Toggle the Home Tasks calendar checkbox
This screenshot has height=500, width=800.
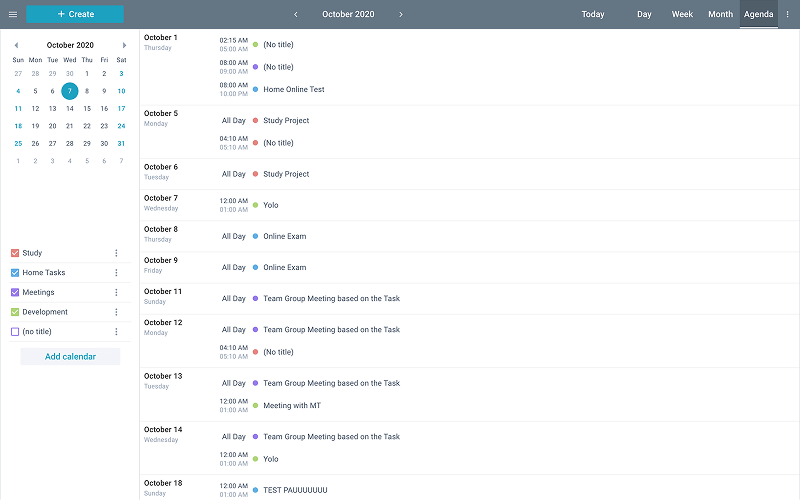(x=15, y=273)
